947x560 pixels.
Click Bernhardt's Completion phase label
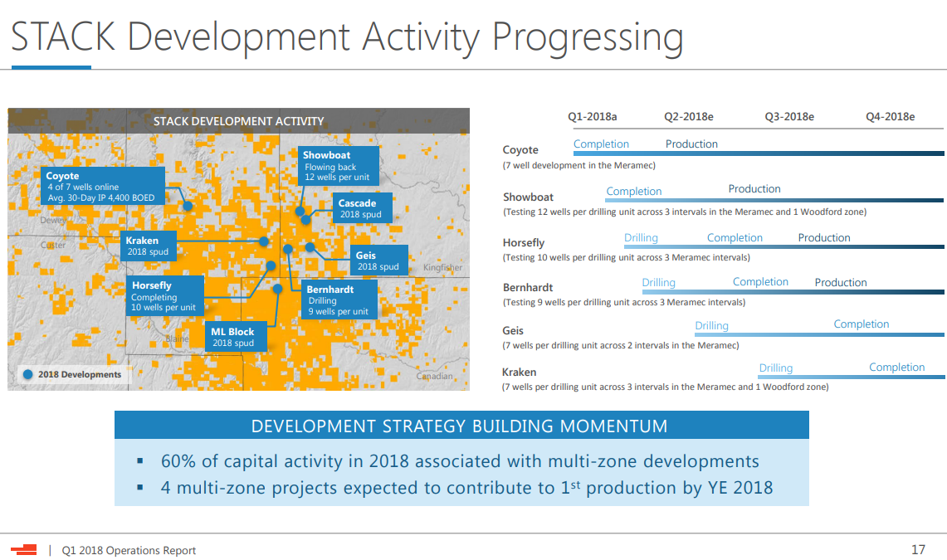tap(760, 282)
